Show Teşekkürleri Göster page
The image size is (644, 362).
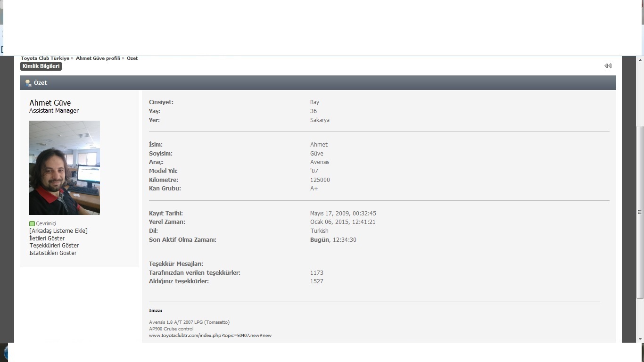[54, 246]
